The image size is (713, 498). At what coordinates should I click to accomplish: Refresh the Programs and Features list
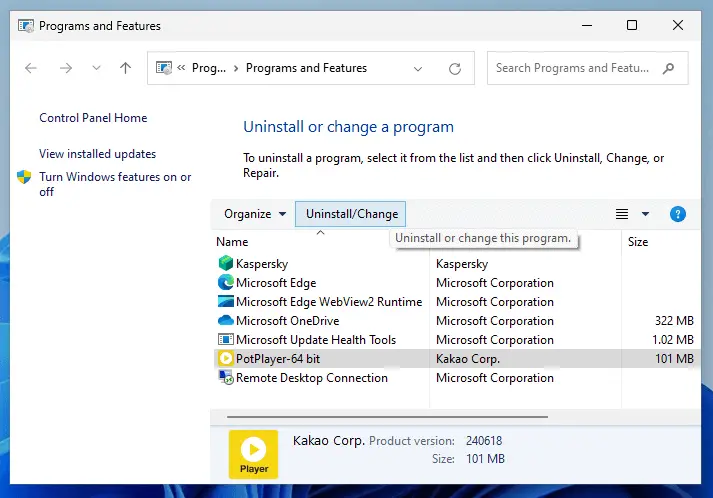click(x=455, y=69)
